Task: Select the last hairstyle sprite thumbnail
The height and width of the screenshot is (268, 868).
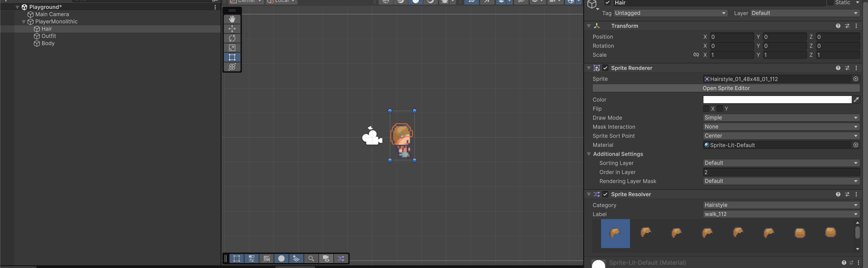Action: pos(830,232)
